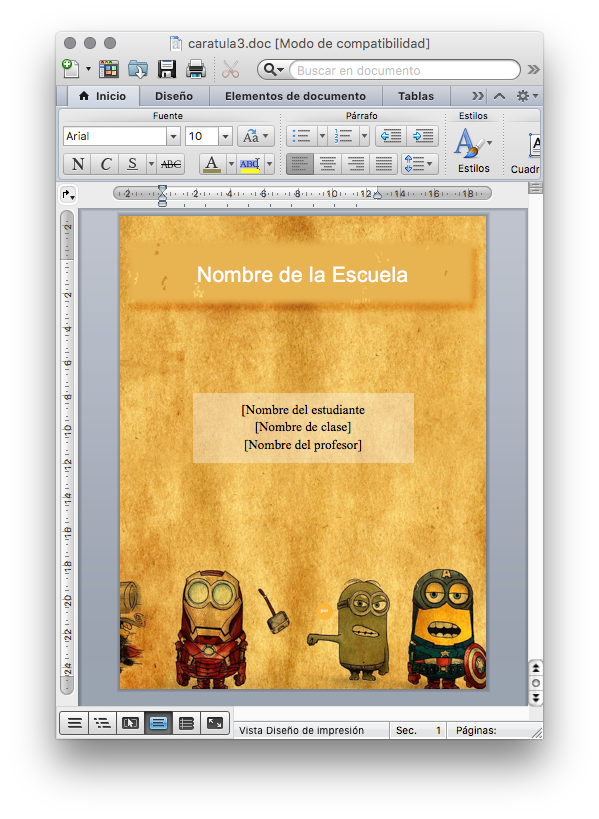Viewport: 599px width, 819px height.
Task: Switch to draft view button
Action: pyautogui.click(x=74, y=723)
